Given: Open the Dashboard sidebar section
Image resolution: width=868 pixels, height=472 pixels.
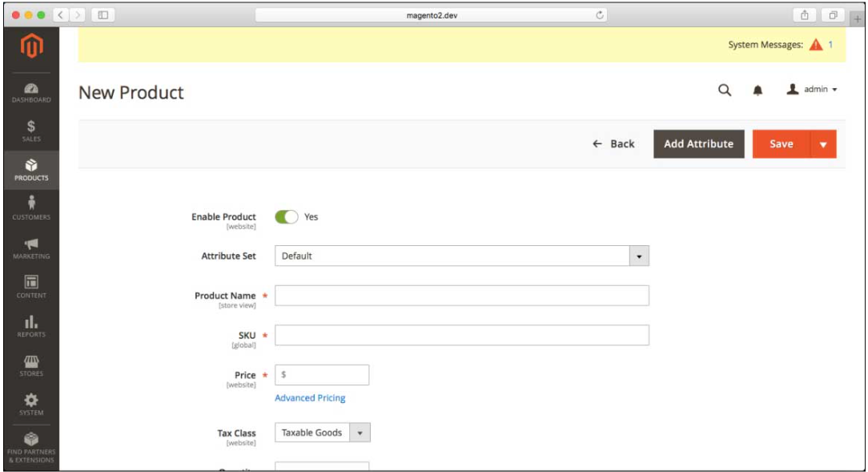Looking at the screenshot, I should point(30,93).
